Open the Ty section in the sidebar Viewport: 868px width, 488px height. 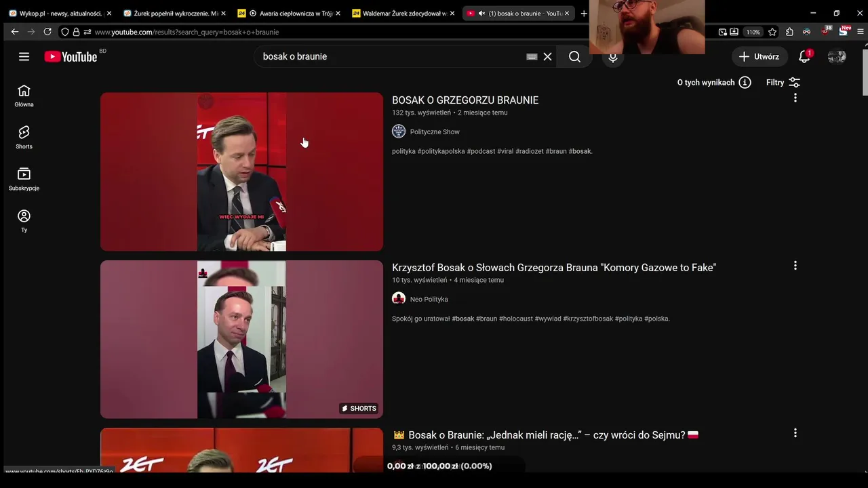(24, 221)
